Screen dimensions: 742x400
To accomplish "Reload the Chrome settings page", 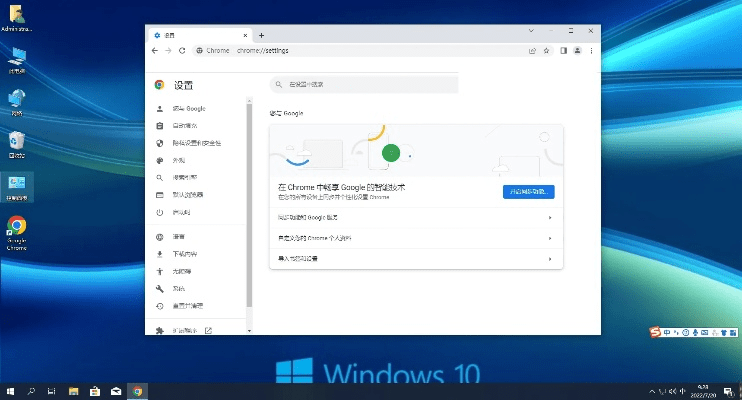I will (x=182, y=50).
